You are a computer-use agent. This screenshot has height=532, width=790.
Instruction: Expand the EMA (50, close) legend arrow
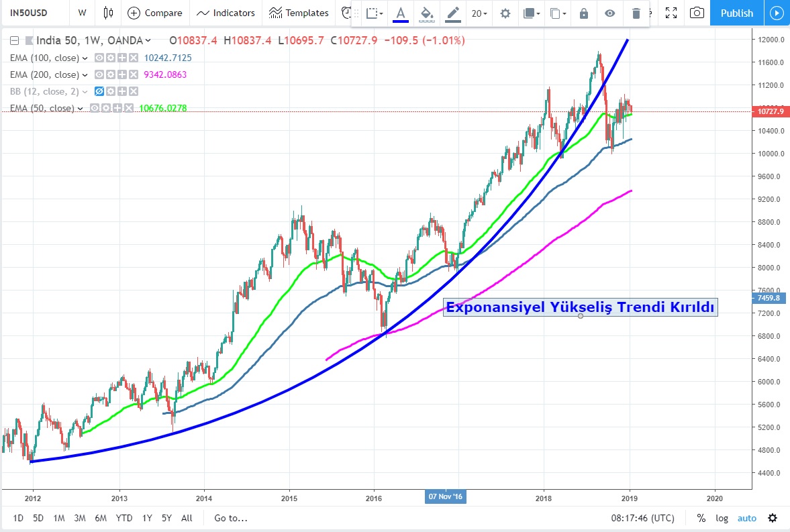tap(81, 108)
